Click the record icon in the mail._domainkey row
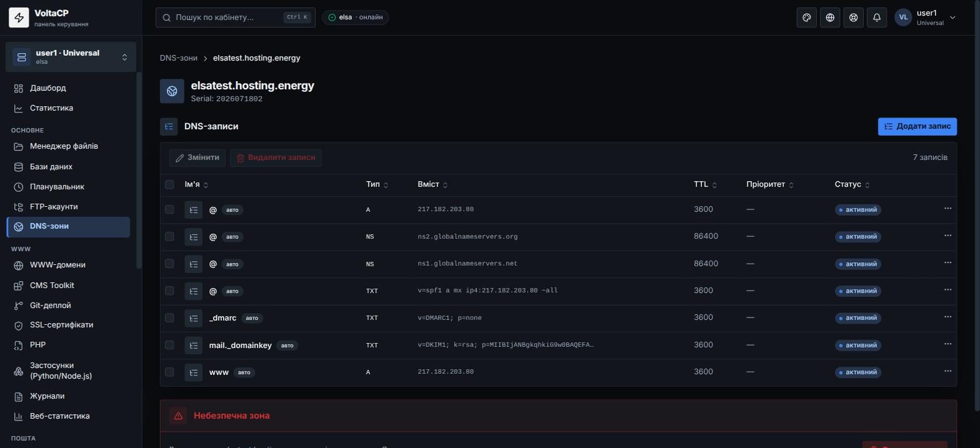The width and height of the screenshot is (980, 448). click(194, 346)
